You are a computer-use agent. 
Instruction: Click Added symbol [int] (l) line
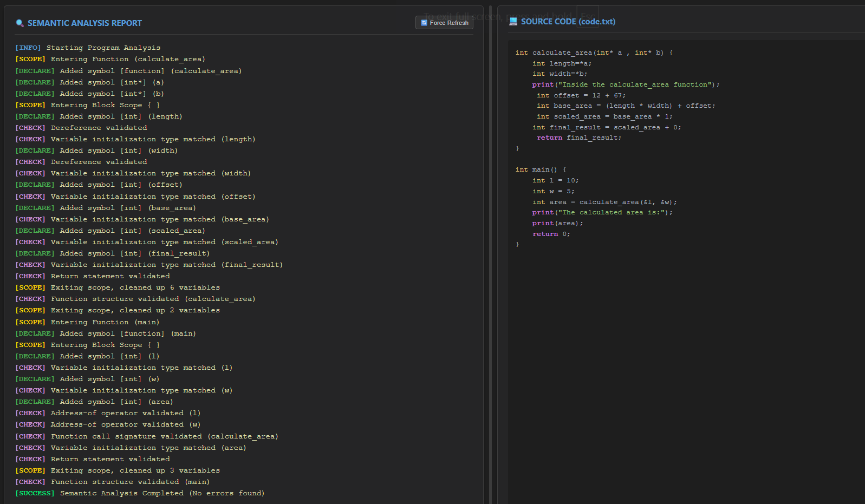(87, 356)
